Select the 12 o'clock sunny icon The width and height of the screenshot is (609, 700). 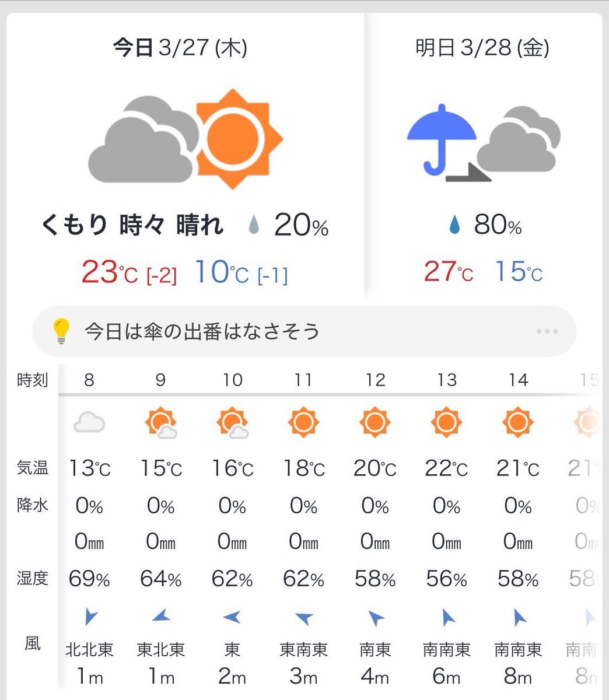click(374, 422)
